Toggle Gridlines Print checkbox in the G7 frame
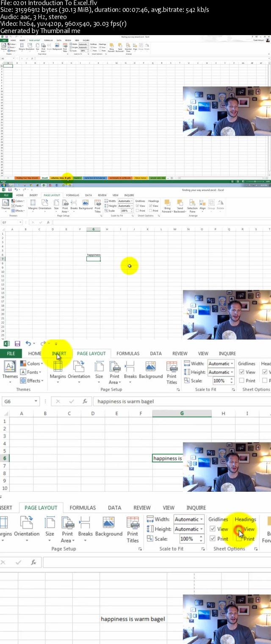 pyautogui.click(x=138, y=211)
